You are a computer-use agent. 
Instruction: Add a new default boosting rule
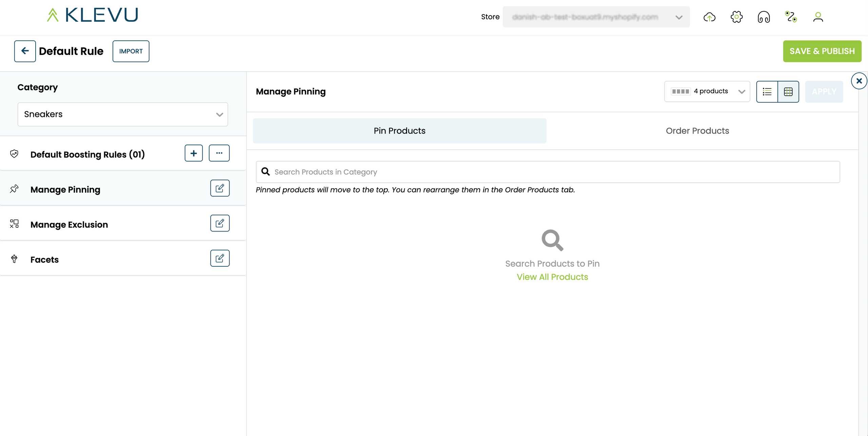coord(194,153)
